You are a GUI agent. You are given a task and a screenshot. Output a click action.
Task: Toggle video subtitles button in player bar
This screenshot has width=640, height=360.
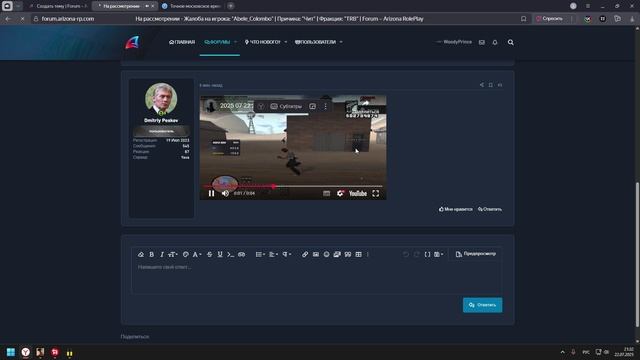[327, 193]
